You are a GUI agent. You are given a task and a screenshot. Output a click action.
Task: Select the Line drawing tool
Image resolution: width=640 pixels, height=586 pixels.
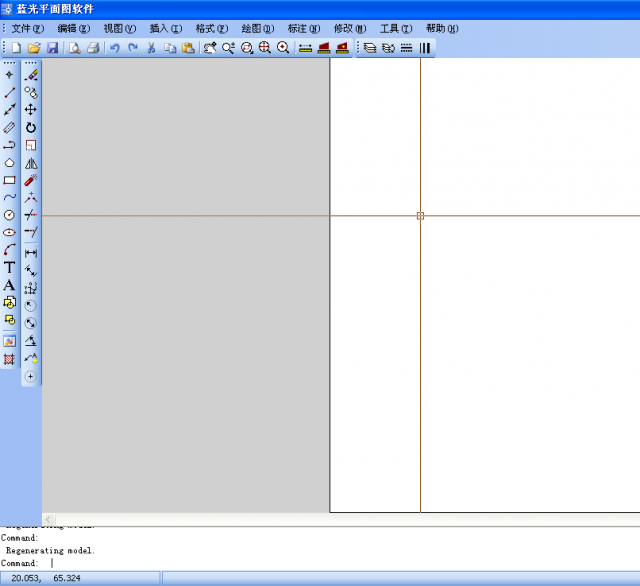10,92
